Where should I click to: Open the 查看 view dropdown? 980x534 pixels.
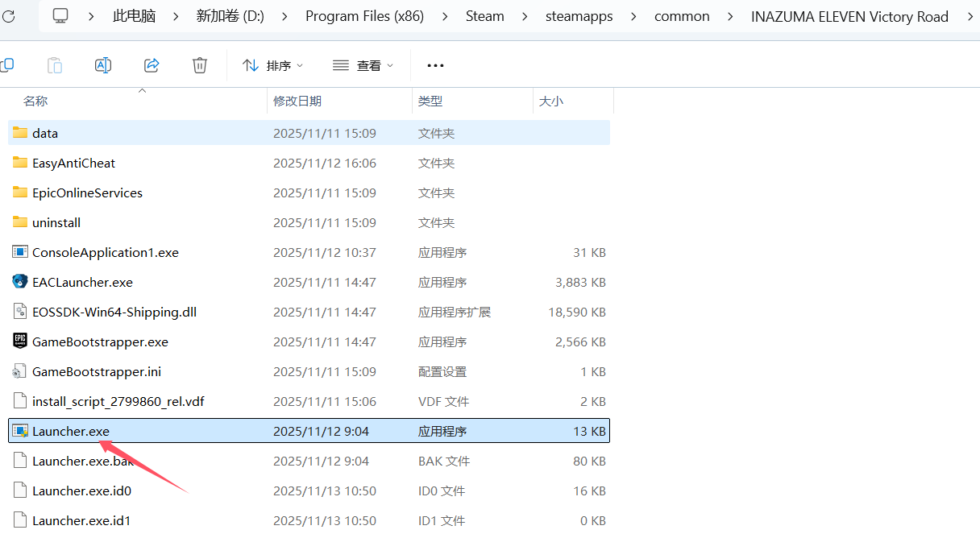pyautogui.click(x=363, y=65)
